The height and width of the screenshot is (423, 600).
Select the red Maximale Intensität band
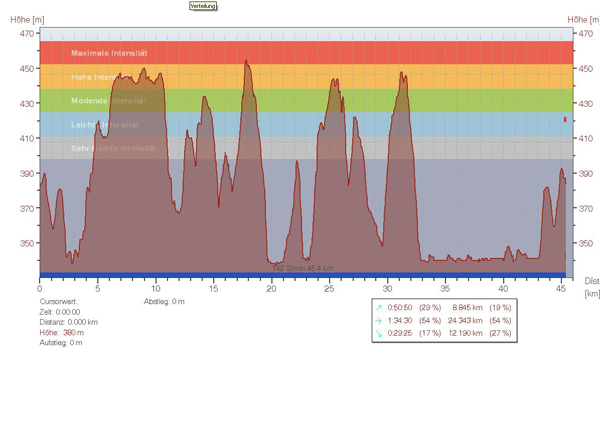pyautogui.click(x=300, y=52)
